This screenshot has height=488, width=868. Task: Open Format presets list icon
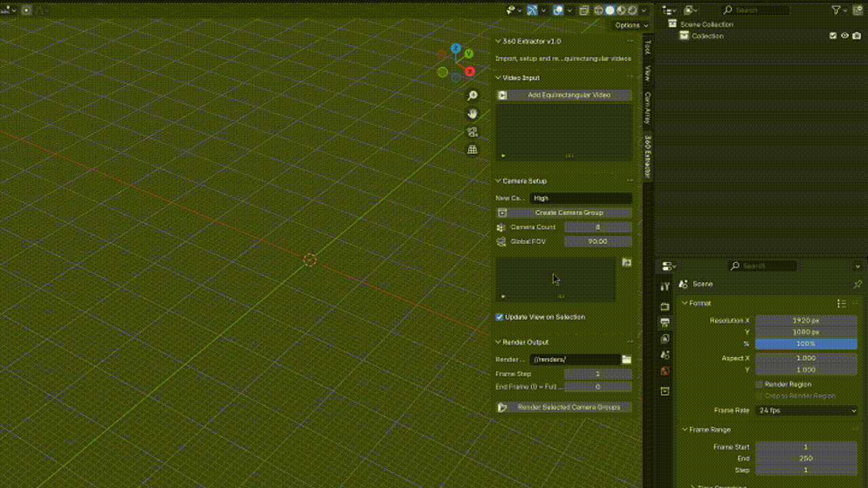click(x=842, y=303)
